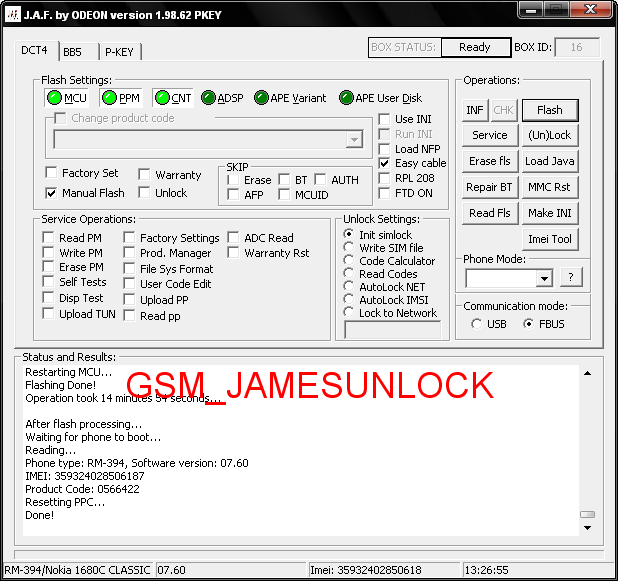Enable the Factory Set checkbox
This screenshot has width=618, height=581.
(52, 173)
